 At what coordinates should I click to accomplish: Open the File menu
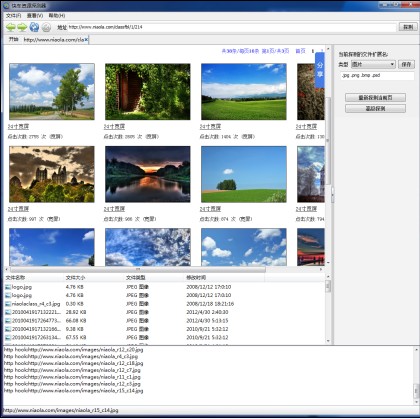point(13,16)
